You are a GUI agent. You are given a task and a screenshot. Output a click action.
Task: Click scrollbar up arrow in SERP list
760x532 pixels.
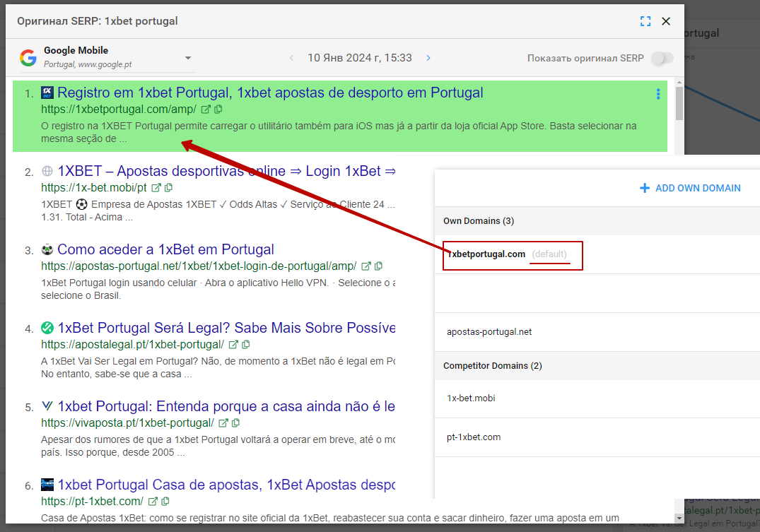click(x=679, y=83)
